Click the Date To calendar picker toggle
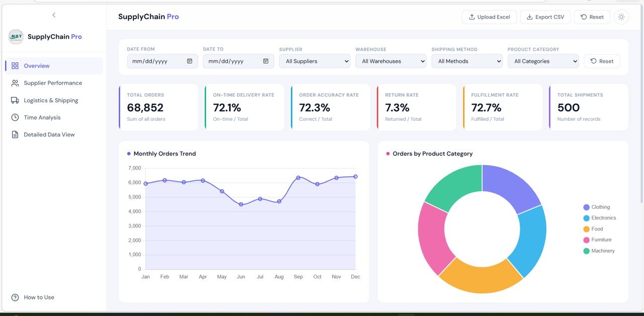This screenshot has width=644, height=316. (266, 61)
